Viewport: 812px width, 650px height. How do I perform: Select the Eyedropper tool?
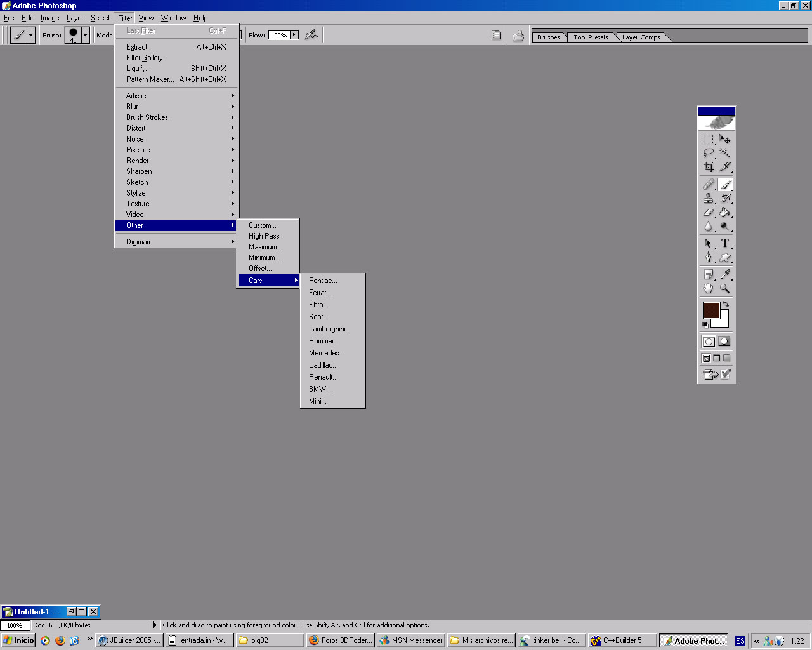tap(725, 274)
